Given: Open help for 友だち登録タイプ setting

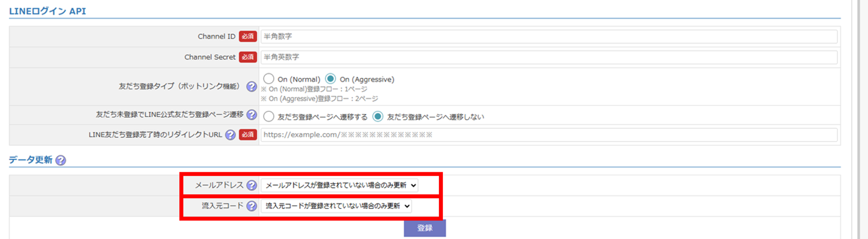Looking at the screenshot, I should 251,86.
